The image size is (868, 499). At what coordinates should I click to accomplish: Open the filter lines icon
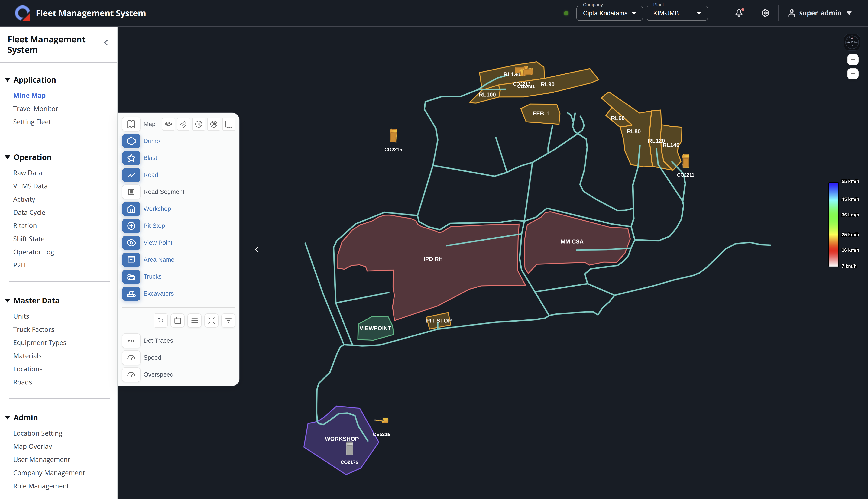click(228, 320)
